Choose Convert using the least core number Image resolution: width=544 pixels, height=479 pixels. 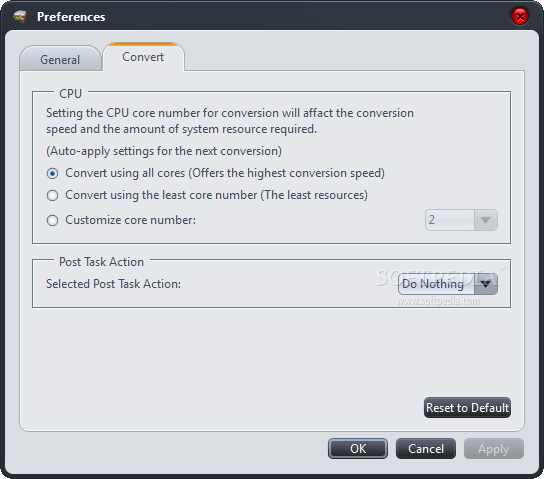tap(52, 195)
